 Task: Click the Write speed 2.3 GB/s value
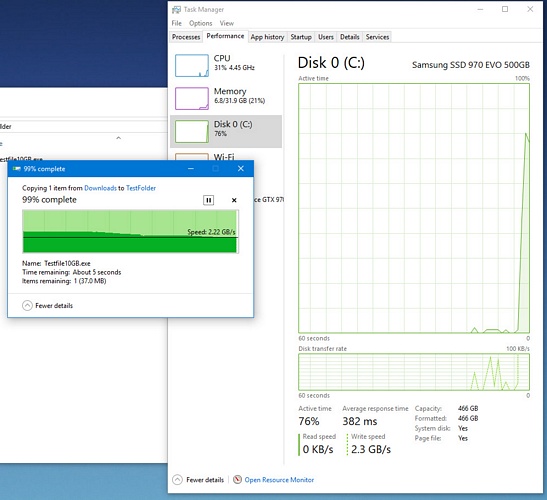click(x=371, y=449)
